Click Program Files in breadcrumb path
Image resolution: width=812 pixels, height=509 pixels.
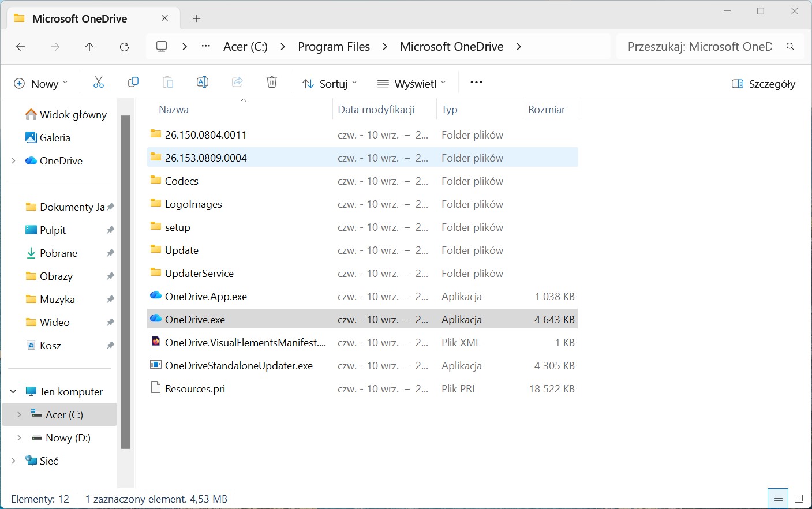(334, 47)
